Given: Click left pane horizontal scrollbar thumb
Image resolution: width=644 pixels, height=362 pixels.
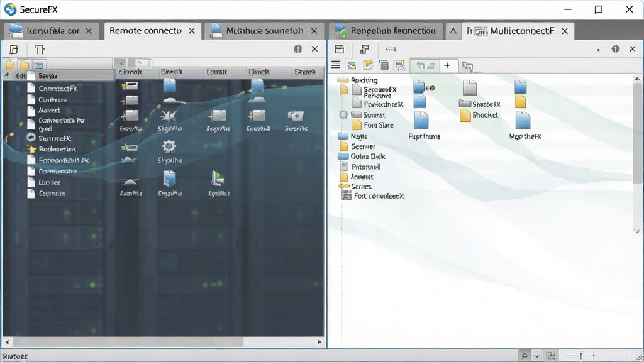Looking at the screenshot, I should tap(128, 342).
